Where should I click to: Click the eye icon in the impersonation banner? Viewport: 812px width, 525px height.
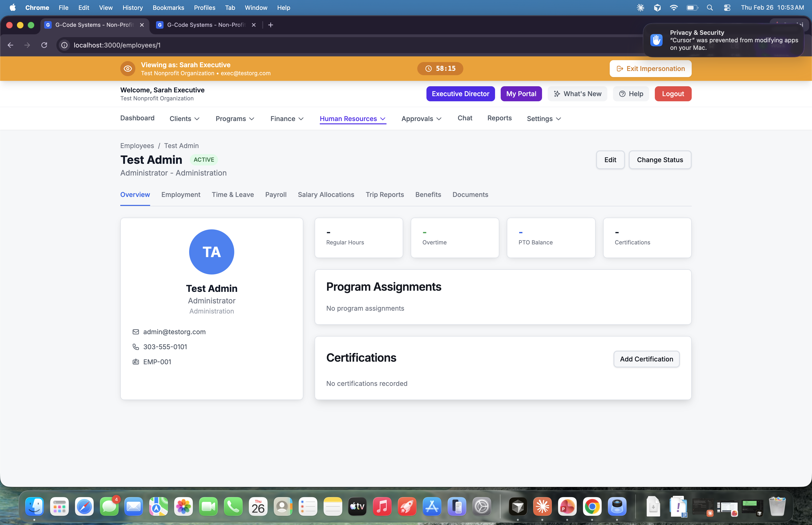(128, 68)
